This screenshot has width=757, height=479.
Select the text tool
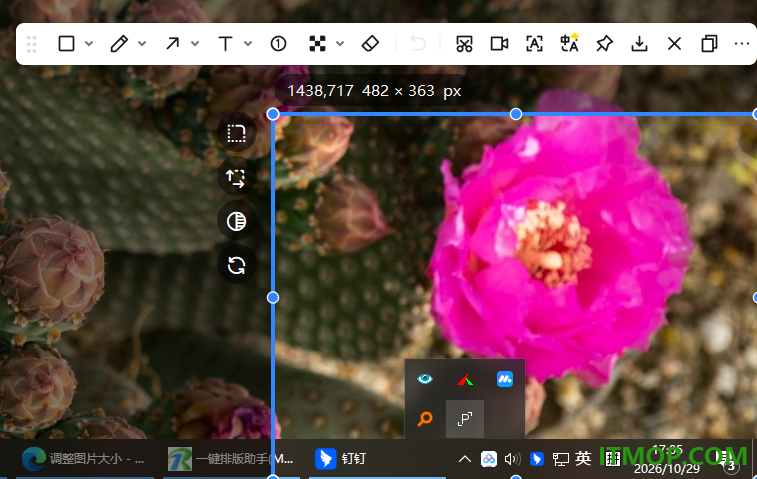point(225,44)
